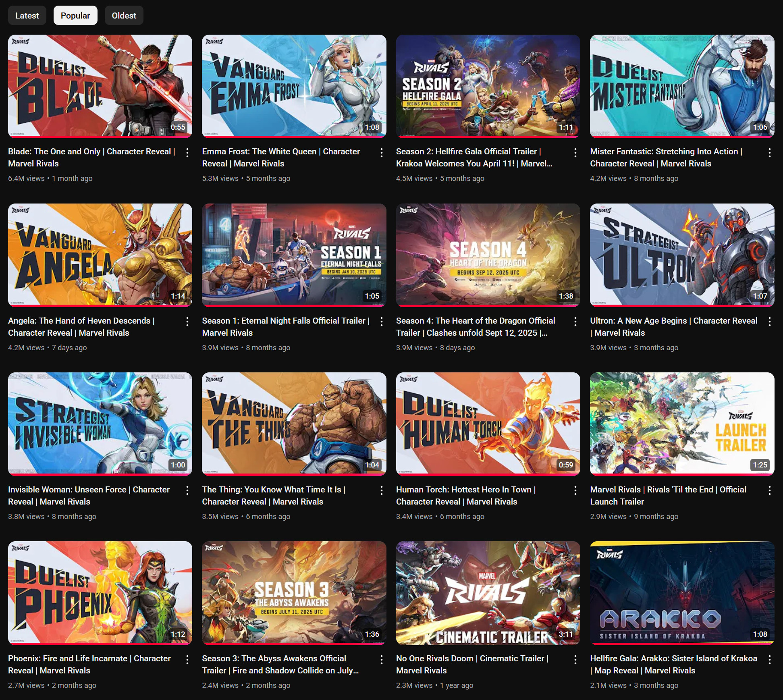Open more options for Blade video

(x=187, y=153)
